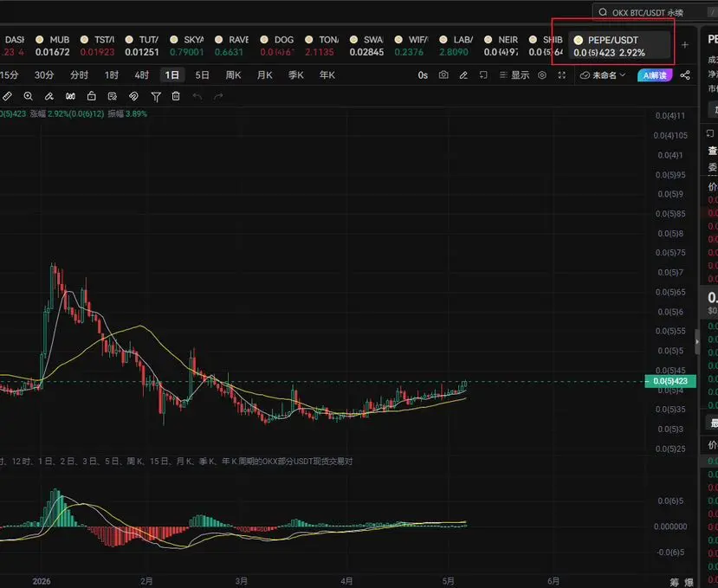Click the undo arrow
The width and height of the screenshot is (718, 588).
click(197, 96)
